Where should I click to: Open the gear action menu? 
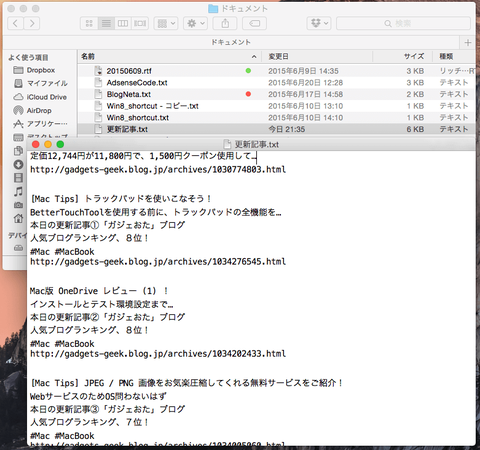pyautogui.click(x=195, y=23)
